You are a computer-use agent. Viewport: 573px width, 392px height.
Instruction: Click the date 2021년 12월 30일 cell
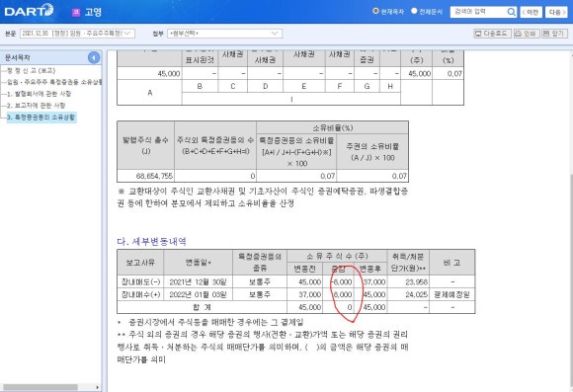pyautogui.click(x=198, y=282)
